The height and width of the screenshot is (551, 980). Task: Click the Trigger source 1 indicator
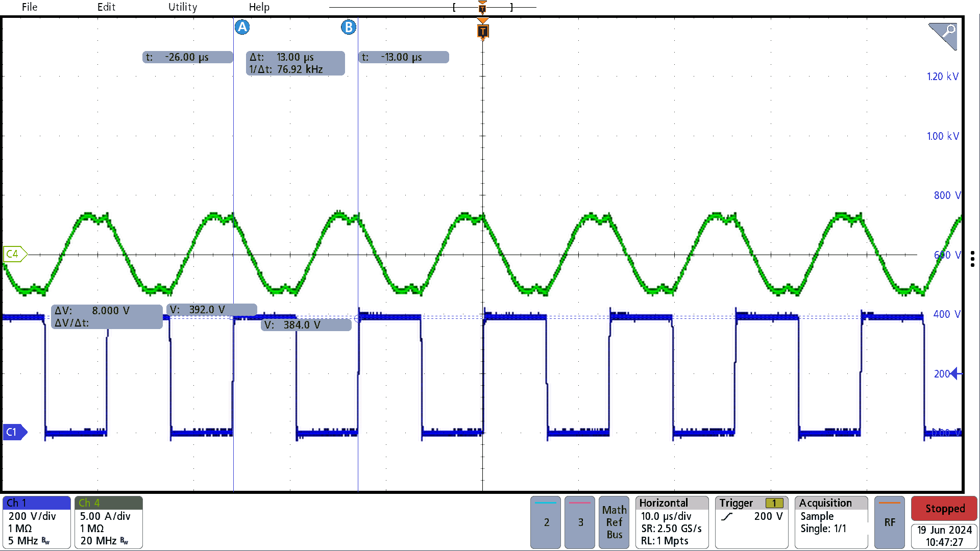pos(774,504)
